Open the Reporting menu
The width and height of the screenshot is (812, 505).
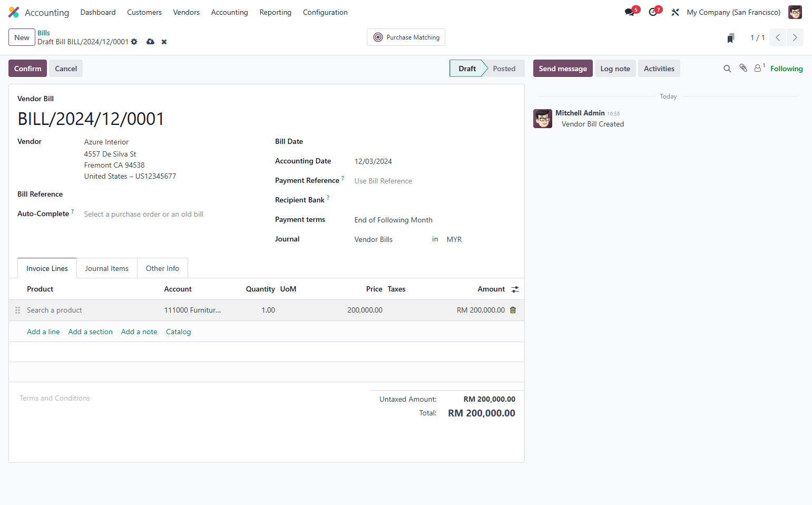275,12
